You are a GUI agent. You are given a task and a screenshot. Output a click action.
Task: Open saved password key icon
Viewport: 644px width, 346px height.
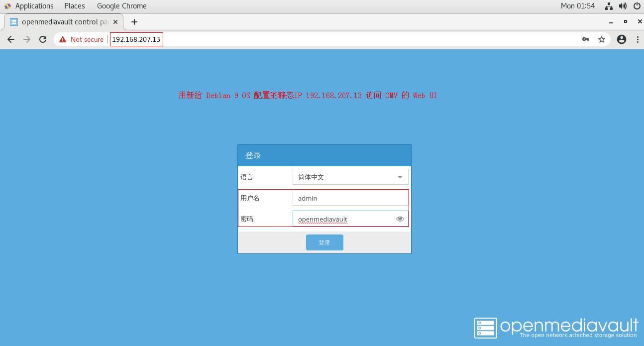[586, 39]
